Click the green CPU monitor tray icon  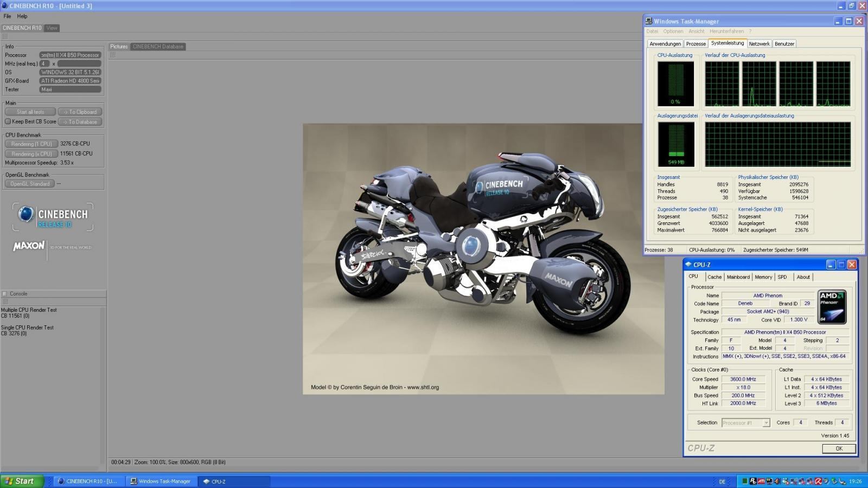coord(745,481)
